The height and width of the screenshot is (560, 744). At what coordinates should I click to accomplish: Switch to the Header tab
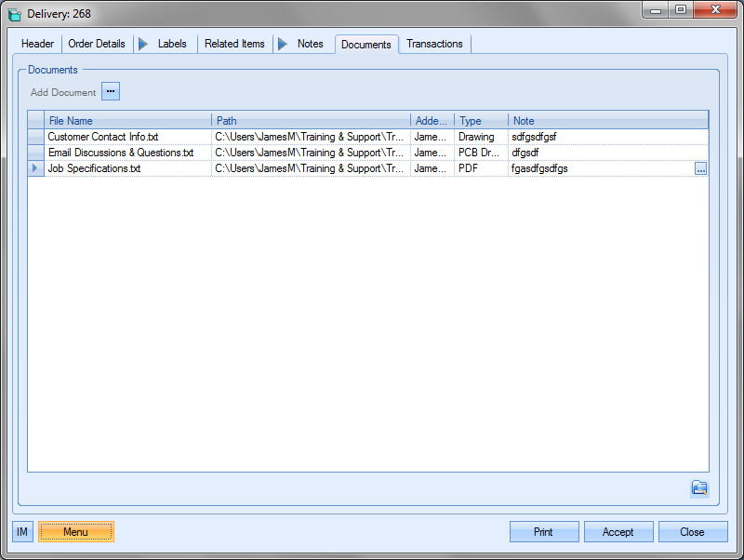coord(37,44)
